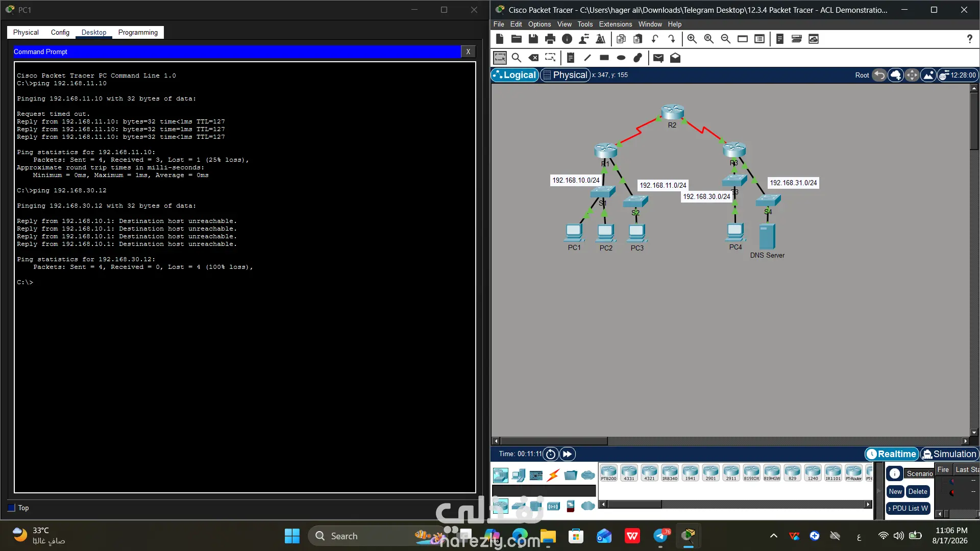Click the device list horizontal scrollbar
This screenshot has width=980, height=551.
pos(736,504)
